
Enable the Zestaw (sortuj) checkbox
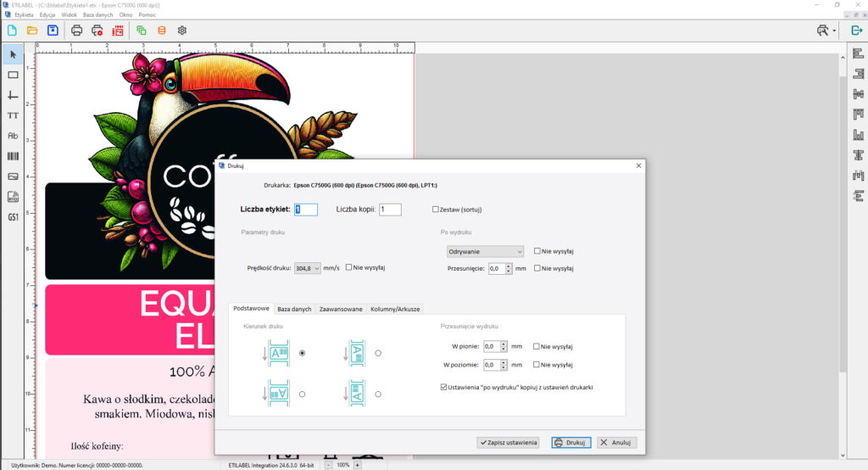click(435, 210)
